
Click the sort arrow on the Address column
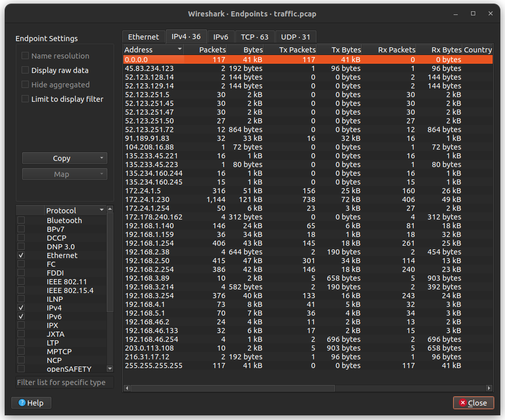point(180,49)
